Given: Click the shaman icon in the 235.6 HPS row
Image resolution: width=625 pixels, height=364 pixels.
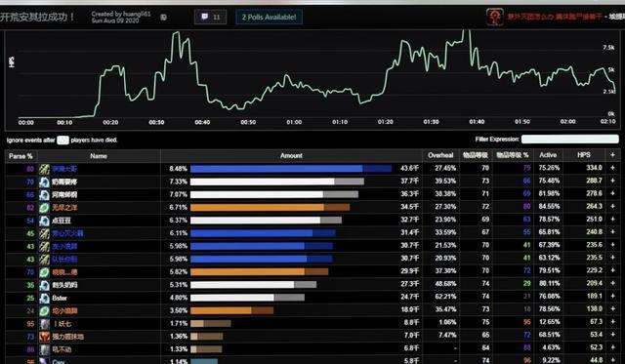Looking at the screenshot, I should 44,247.
